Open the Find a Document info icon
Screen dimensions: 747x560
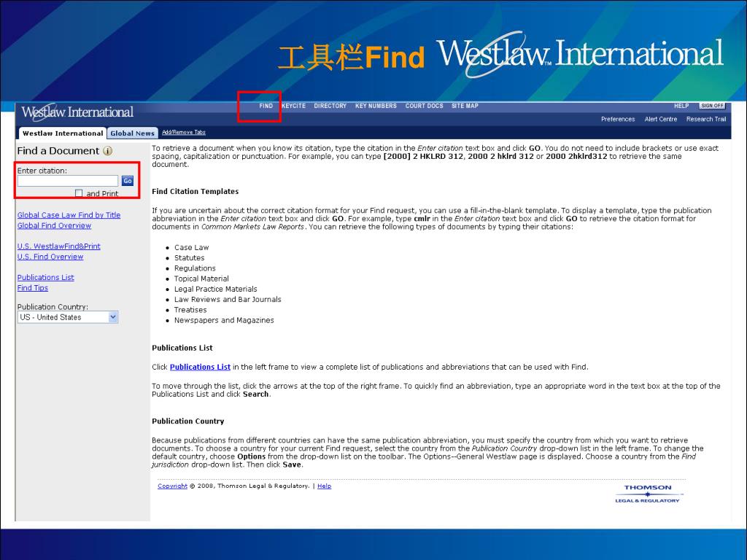(108, 151)
